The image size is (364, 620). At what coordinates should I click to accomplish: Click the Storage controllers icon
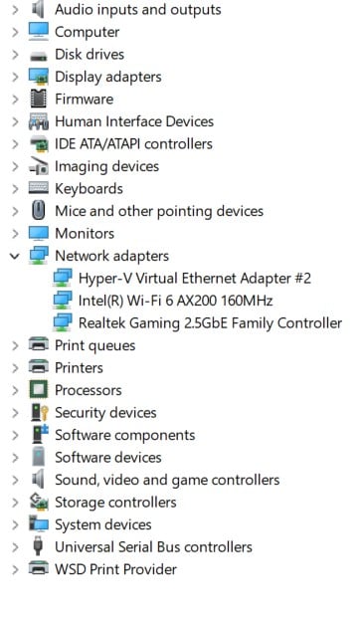coord(39,502)
